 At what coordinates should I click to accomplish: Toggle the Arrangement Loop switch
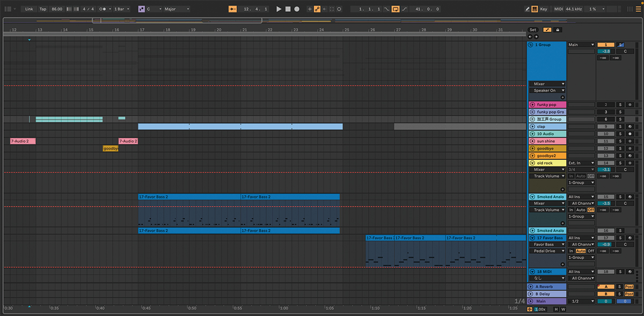coord(396,9)
